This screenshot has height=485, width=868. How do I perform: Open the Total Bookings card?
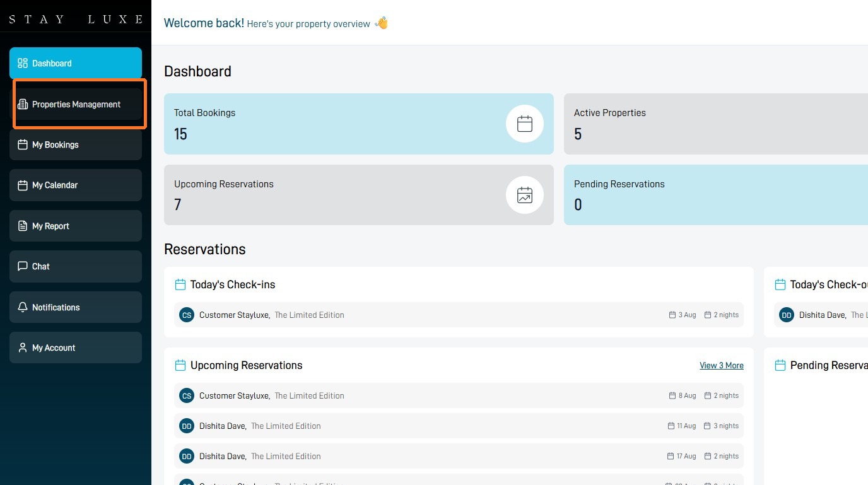[x=359, y=124]
